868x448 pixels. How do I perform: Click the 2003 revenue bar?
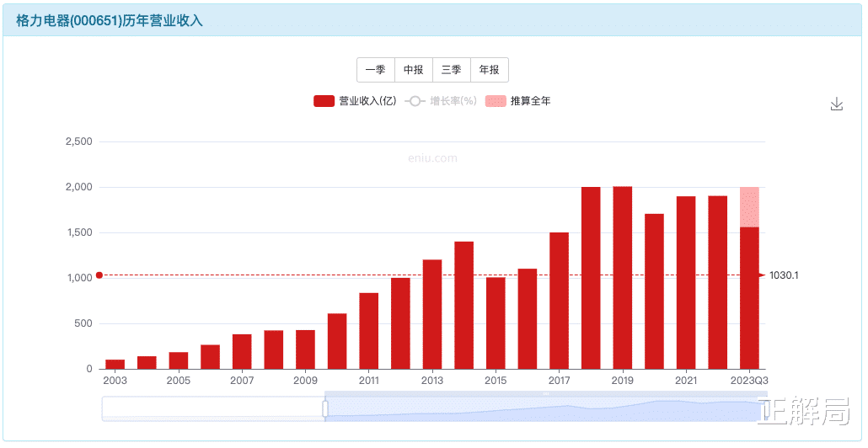[115, 364]
